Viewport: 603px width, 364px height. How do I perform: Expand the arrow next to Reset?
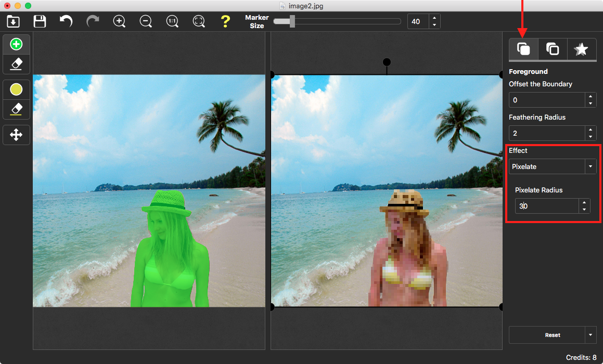[590, 335]
